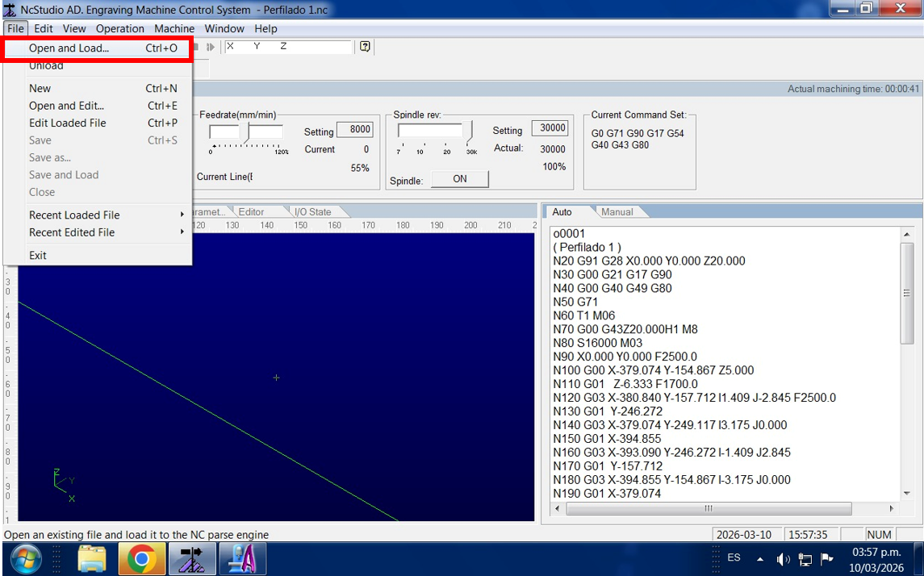Select line 'N40 G00 G40 G49 G80'

click(613, 288)
